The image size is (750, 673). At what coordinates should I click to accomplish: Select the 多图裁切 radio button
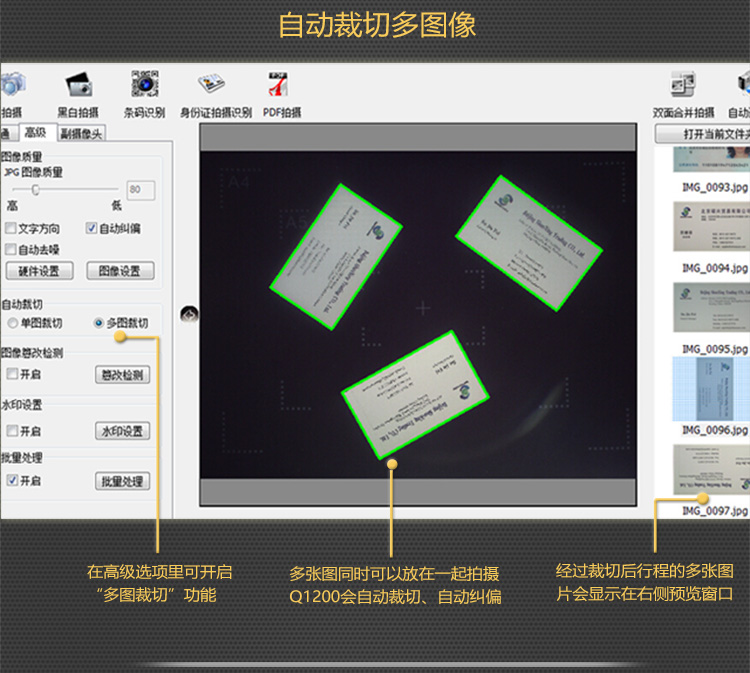99,323
